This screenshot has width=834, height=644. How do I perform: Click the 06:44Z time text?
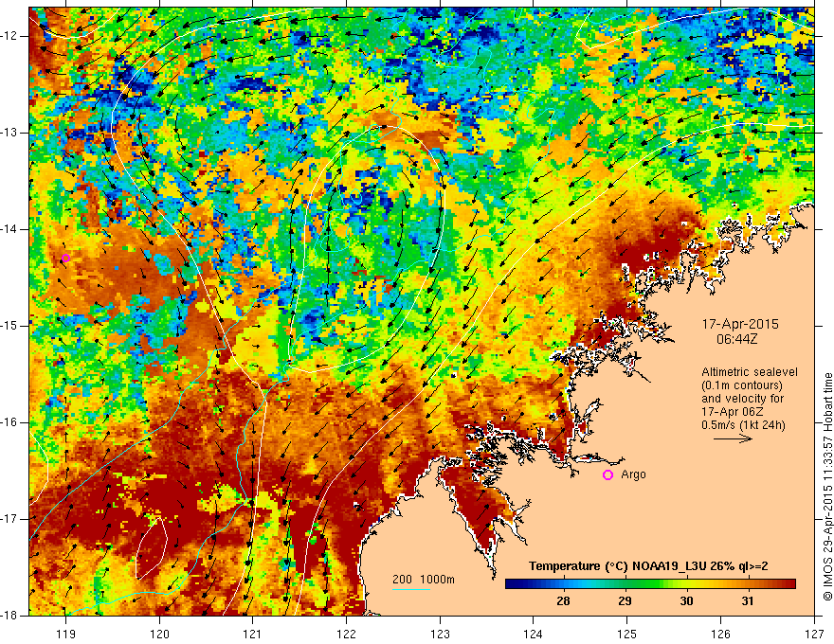736,338
